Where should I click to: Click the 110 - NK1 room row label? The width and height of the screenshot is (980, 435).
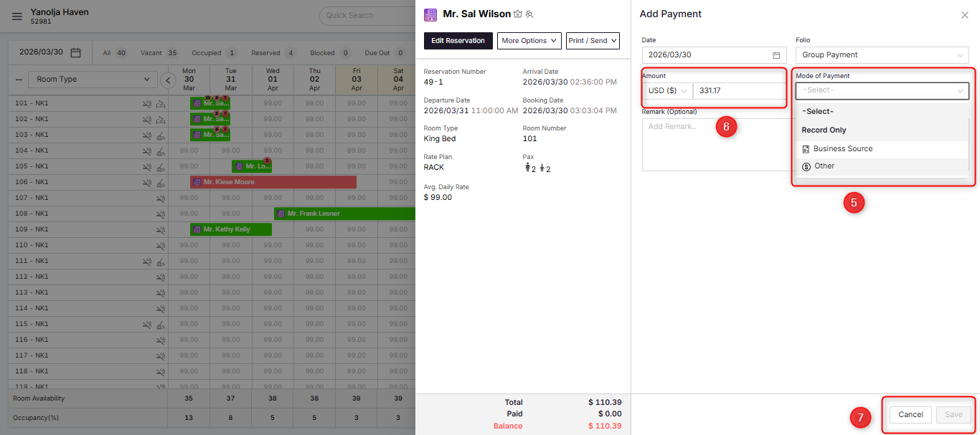click(x=32, y=245)
